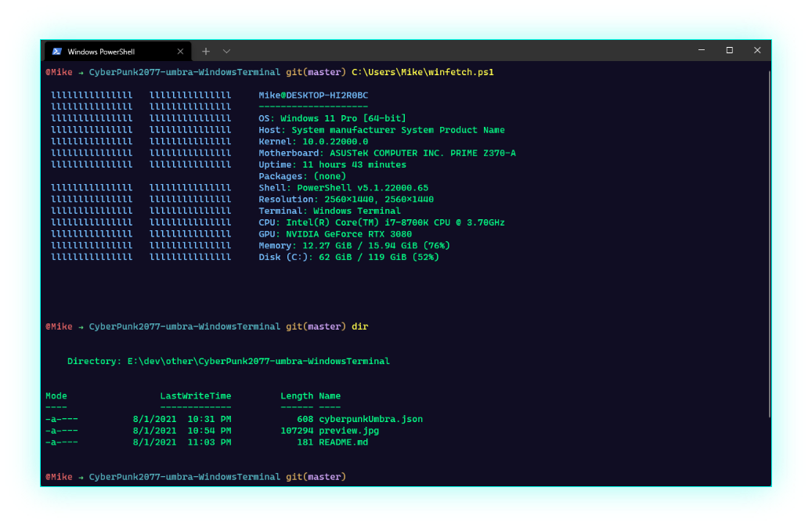Image resolution: width=812 pixels, height=527 pixels.
Task: Click the Shell: PowerShell v5.1.22000.65 line
Action: 343,187
